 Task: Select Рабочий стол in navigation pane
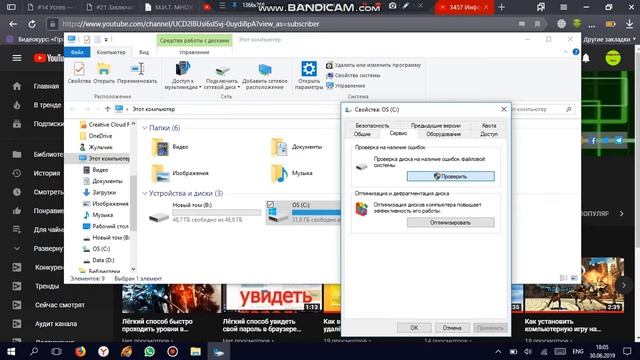point(106,226)
